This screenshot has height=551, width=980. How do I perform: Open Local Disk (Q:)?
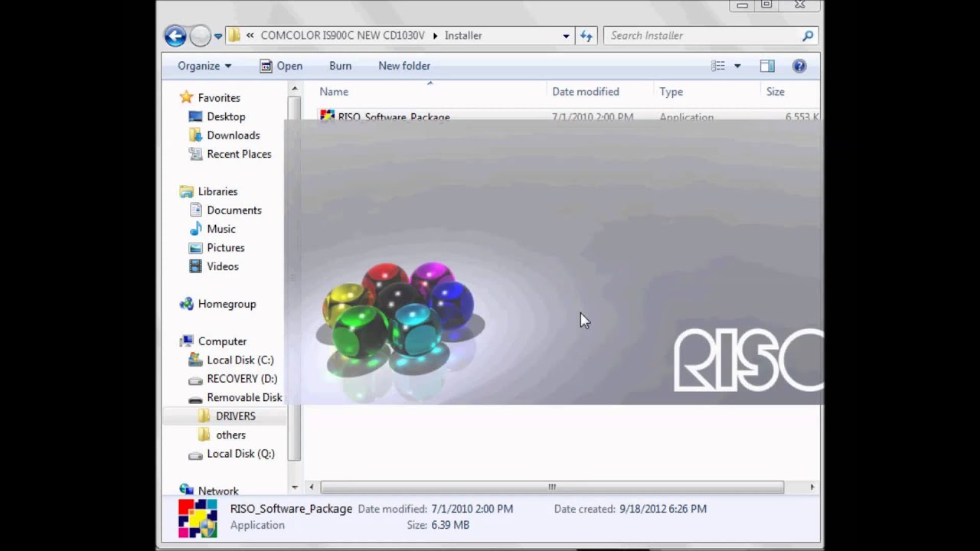(240, 454)
